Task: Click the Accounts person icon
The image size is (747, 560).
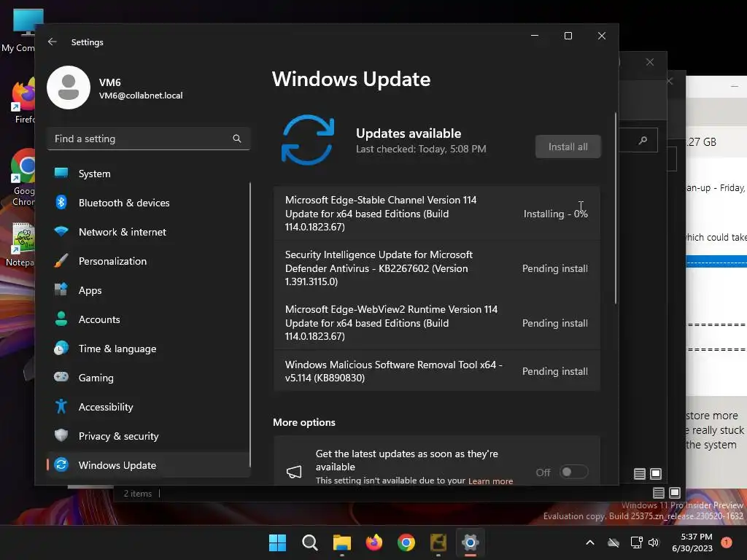Action: (x=61, y=319)
